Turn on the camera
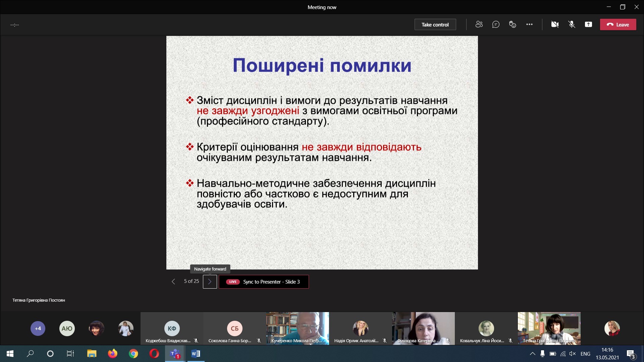 (x=555, y=24)
